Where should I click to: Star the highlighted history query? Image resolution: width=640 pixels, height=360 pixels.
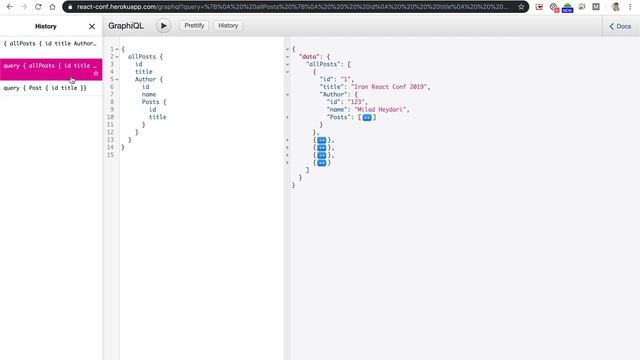(96, 73)
